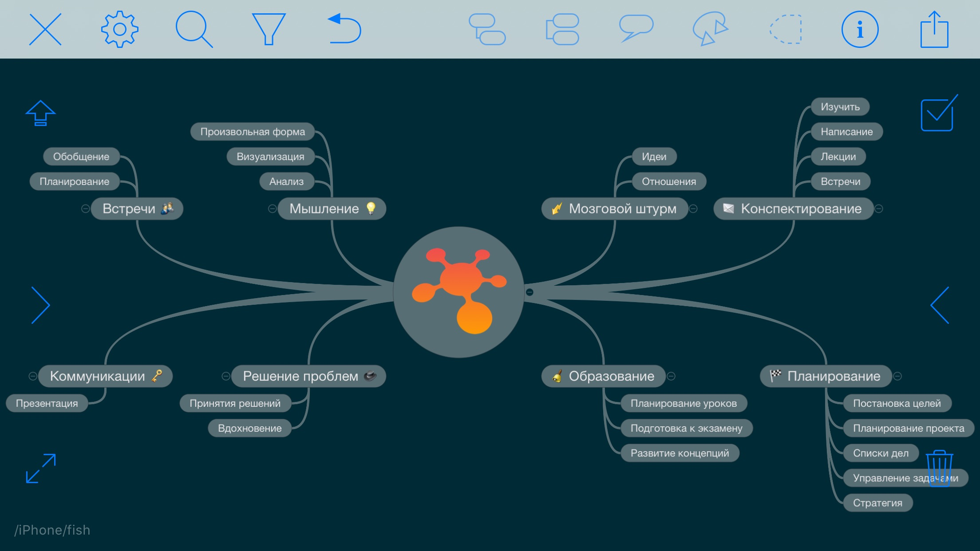Add a child node icon
980x551 pixels.
pyautogui.click(x=487, y=29)
